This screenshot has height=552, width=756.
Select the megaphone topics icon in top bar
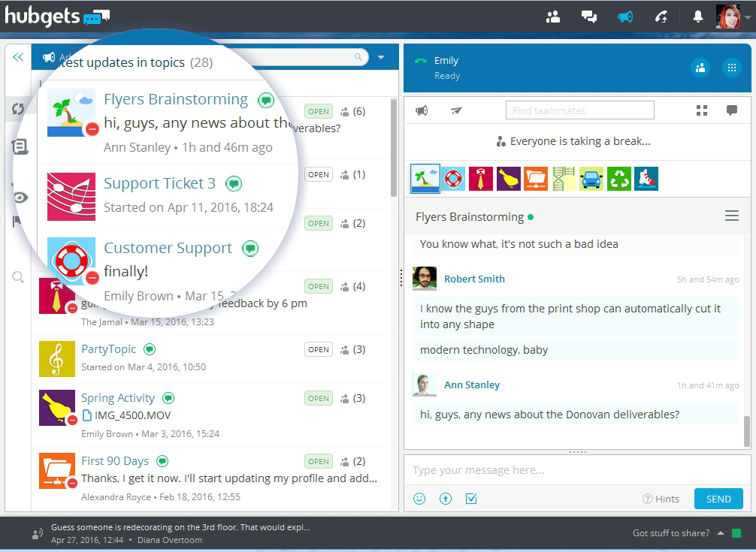coord(625,17)
